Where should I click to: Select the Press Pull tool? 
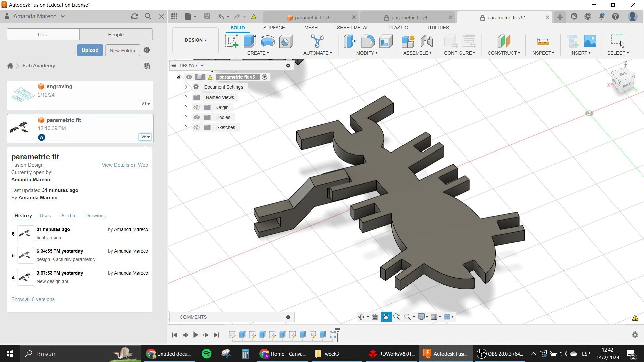point(350,41)
